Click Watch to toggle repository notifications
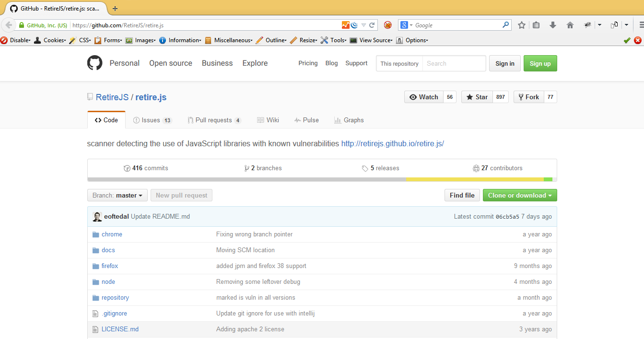 (423, 97)
